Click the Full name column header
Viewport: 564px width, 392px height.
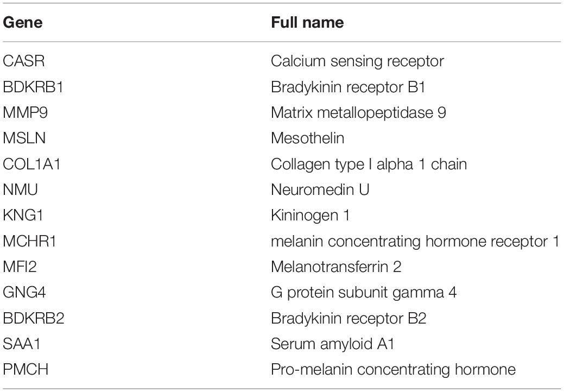[x=307, y=23]
